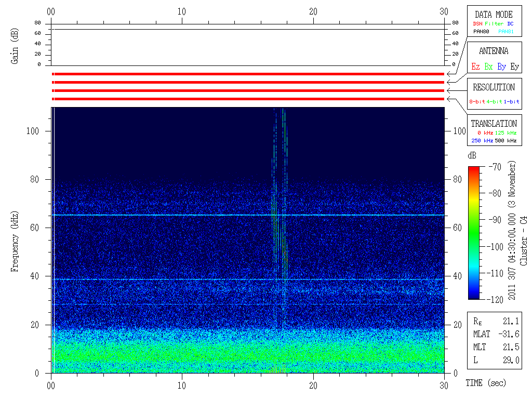The width and height of the screenshot is (532, 399).
Task: Click the TRANSLATION legend title
Action: click(494, 124)
